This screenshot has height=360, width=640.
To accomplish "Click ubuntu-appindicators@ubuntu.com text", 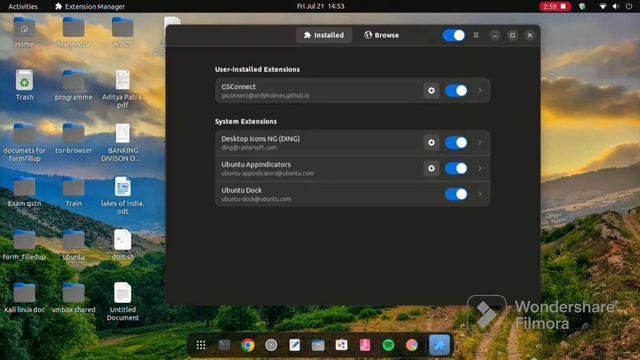I will click(267, 173).
